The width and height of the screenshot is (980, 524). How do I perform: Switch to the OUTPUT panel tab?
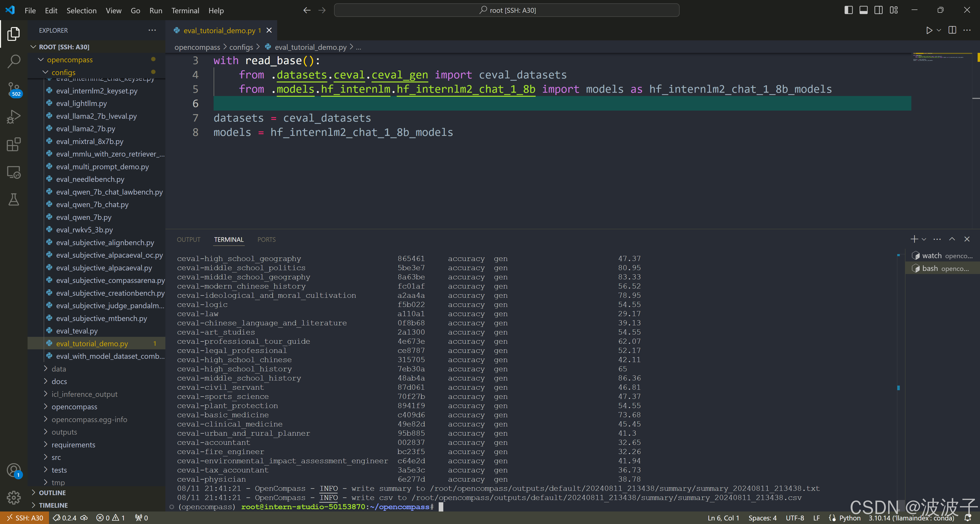(188, 239)
